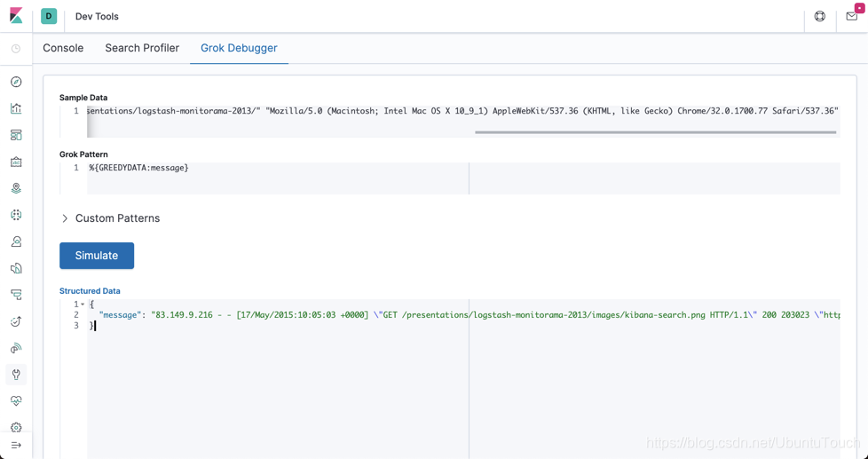Open Recently viewed clock icon
Screen dimensions: 868x459
tap(16, 49)
